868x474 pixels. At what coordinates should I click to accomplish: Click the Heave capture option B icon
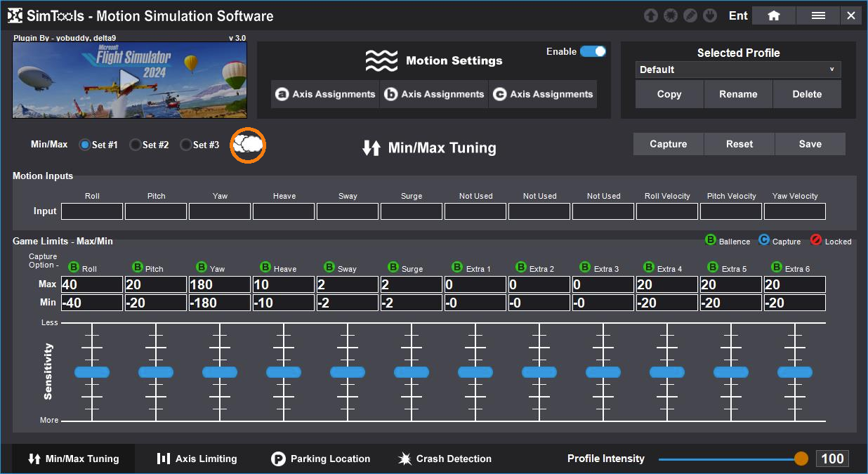pyautogui.click(x=265, y=268)
